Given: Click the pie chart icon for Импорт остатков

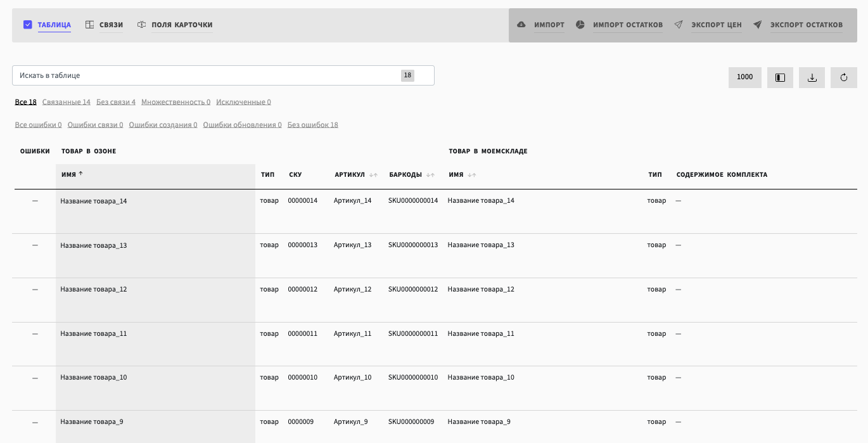Looking at the screenshot, I should pyautogui.click(x=580, y=25).
